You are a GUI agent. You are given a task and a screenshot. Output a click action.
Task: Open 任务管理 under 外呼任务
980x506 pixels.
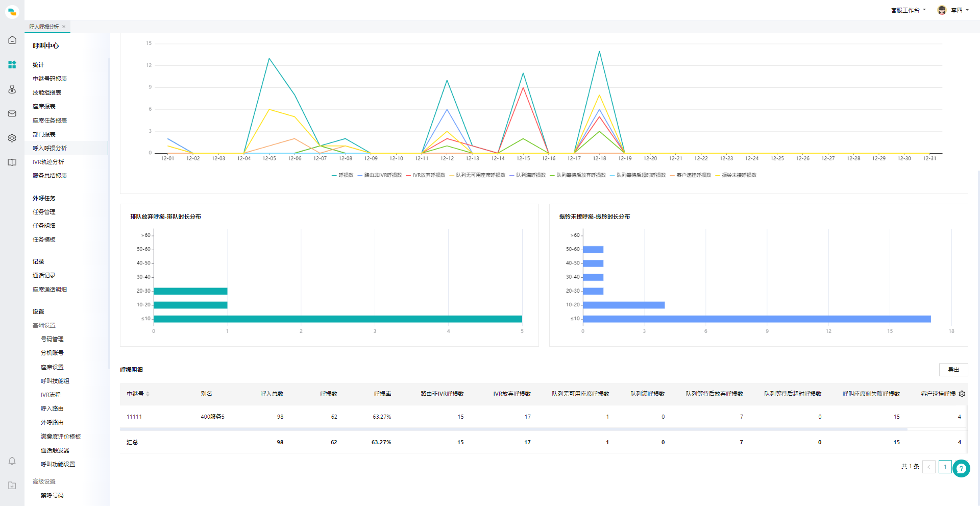(x=44, y=212)
